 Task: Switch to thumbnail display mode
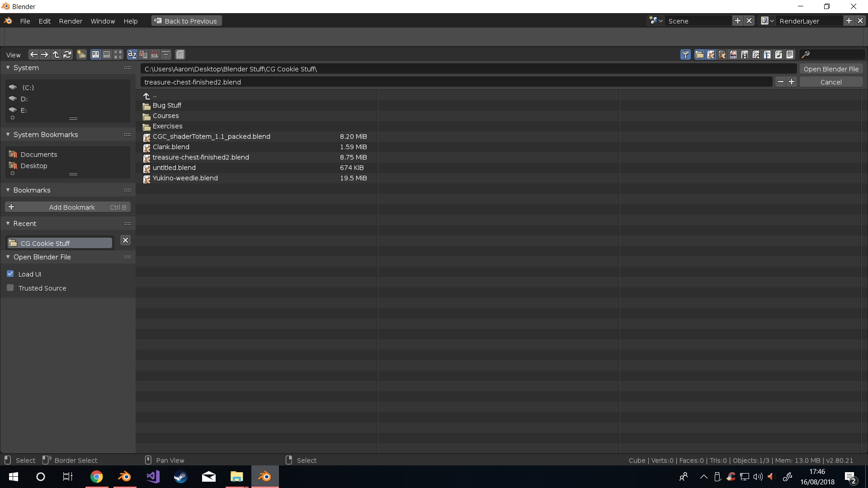tap(118, 55)
